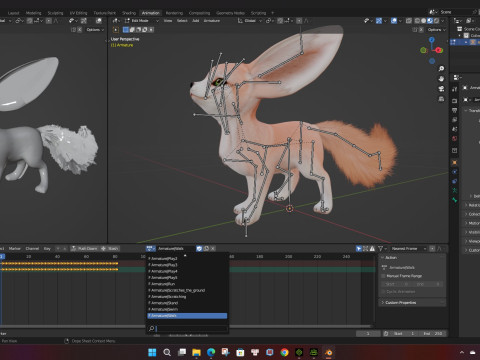Toggle X-ray display in the viewport header
This screenshot has width=480, height=360.
[x=409, y=21]
